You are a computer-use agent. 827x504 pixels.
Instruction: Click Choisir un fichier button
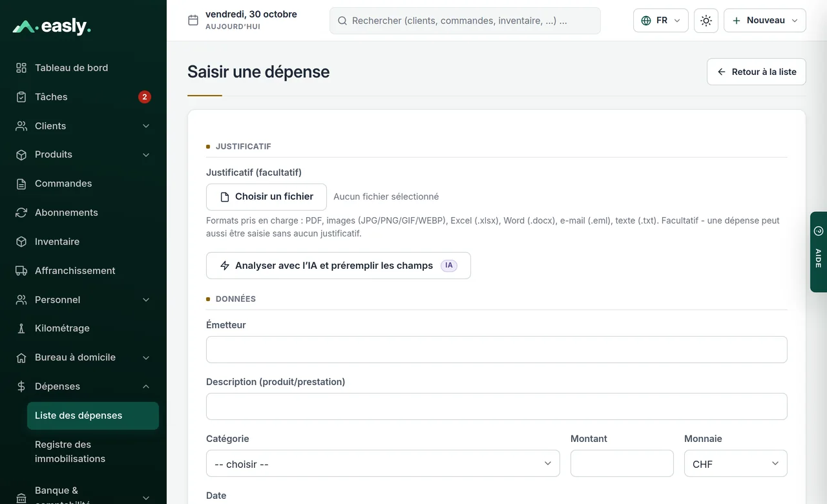click(x=266, y=197)
